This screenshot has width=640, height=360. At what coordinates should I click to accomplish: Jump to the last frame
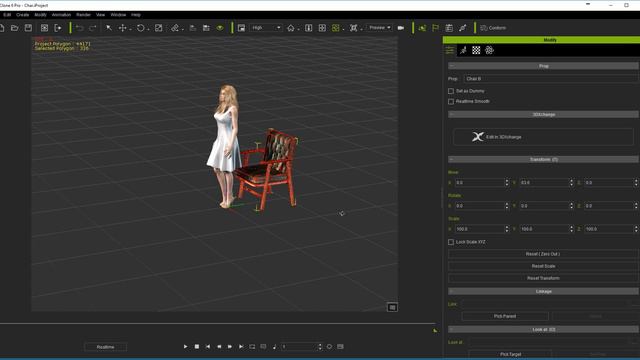(241, 347)
